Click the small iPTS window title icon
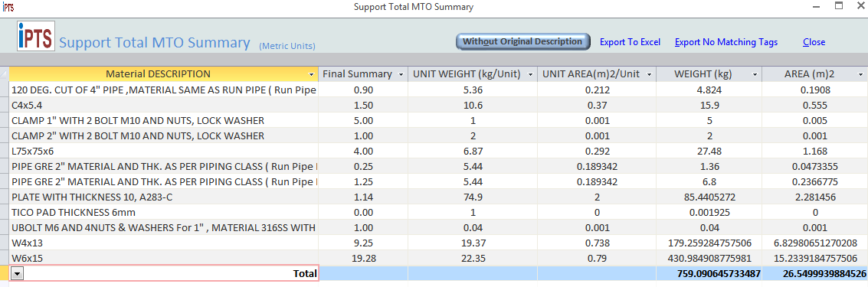This screenshot has width=868, height=287. (x=8, y=7)
